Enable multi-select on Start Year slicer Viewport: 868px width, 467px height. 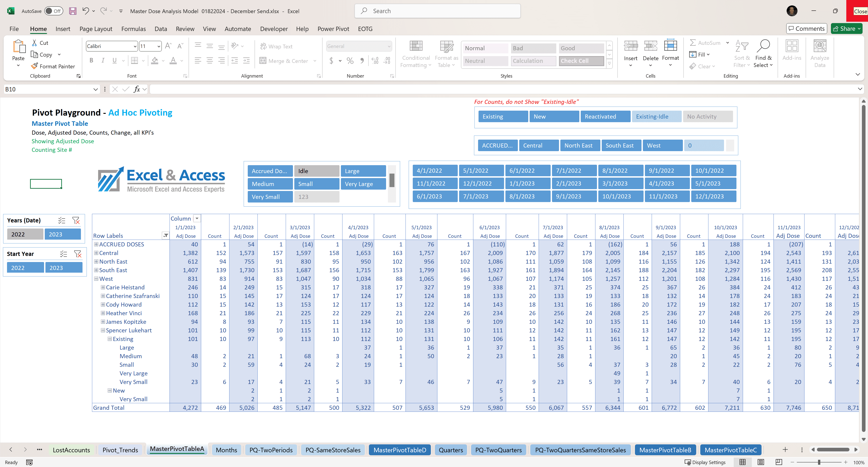(x=63, y=254)
